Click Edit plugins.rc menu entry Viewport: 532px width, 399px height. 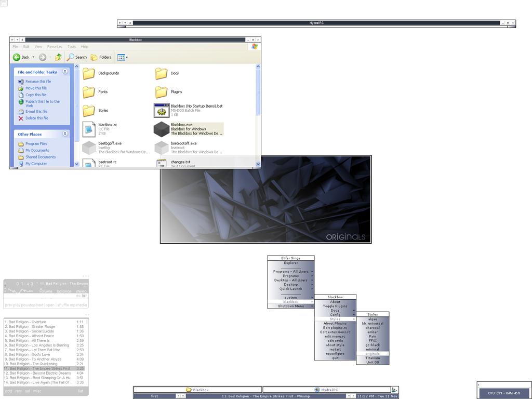335,328
